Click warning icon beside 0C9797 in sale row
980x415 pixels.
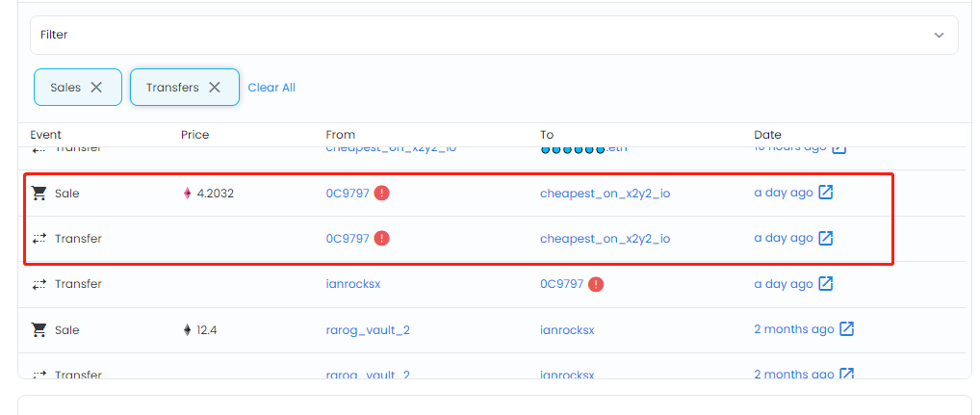[x=381, y=193]
